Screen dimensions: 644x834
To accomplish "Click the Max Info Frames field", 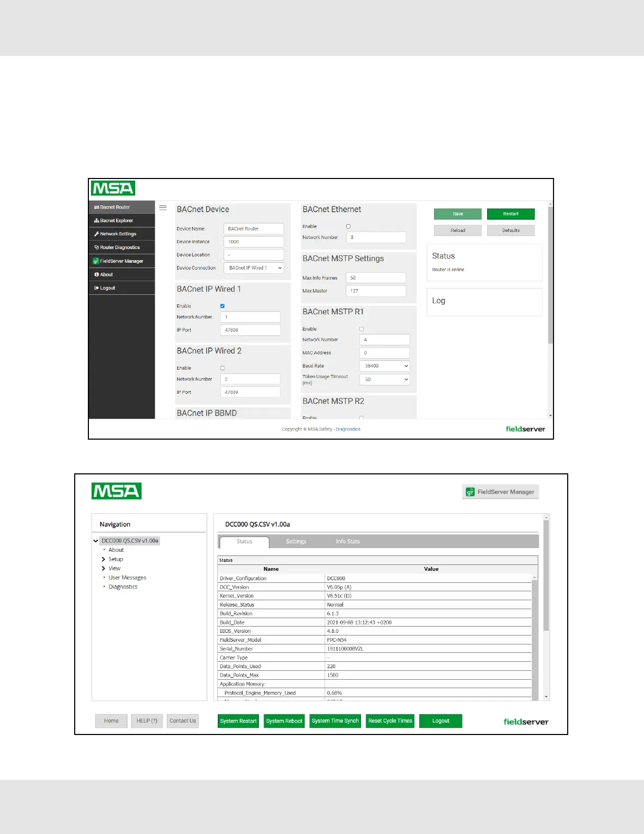I will point(376,278).
